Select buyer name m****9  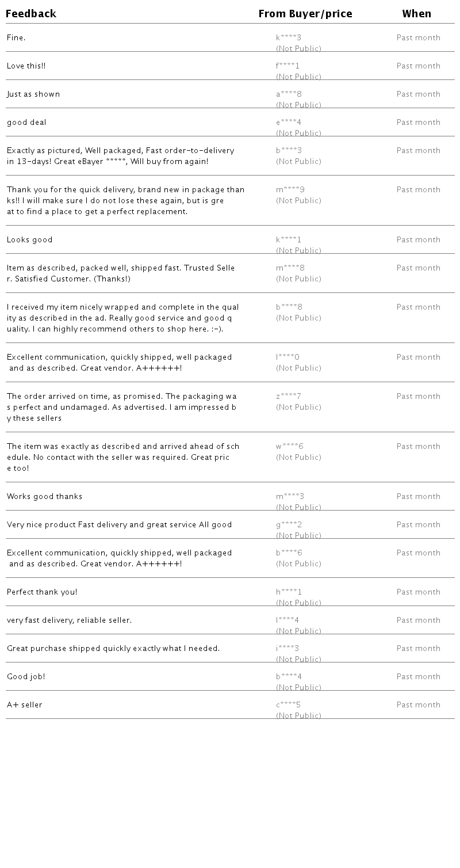(x=290, y=190)
